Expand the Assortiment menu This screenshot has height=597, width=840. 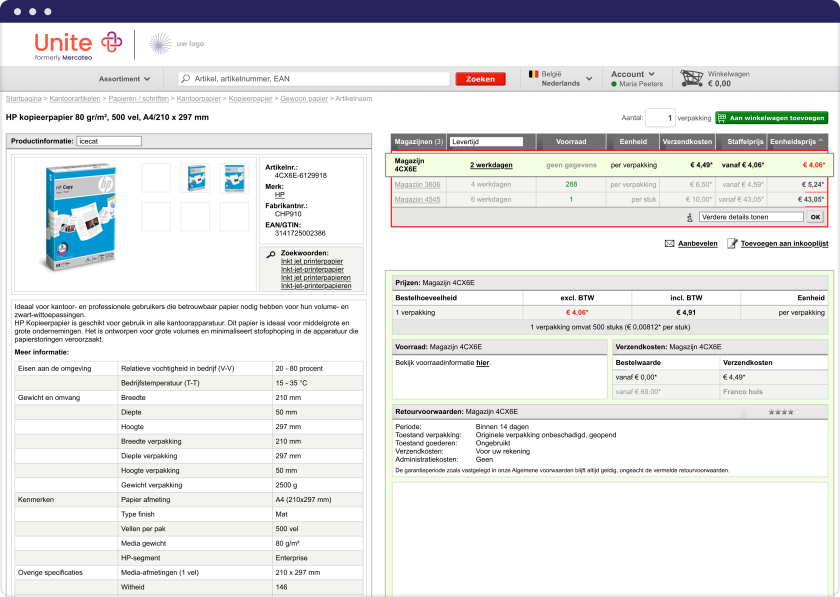124,79
